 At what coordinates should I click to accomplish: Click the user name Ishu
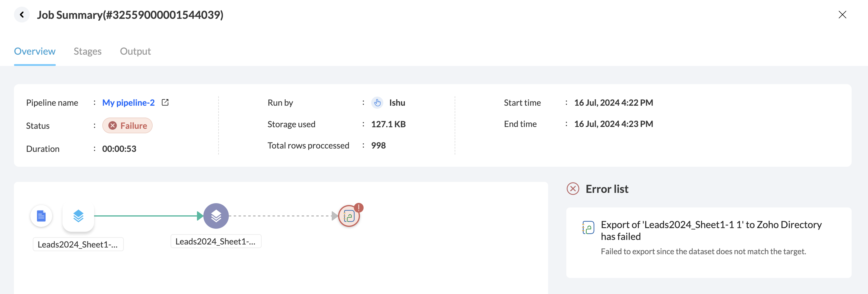pos(397,102)
